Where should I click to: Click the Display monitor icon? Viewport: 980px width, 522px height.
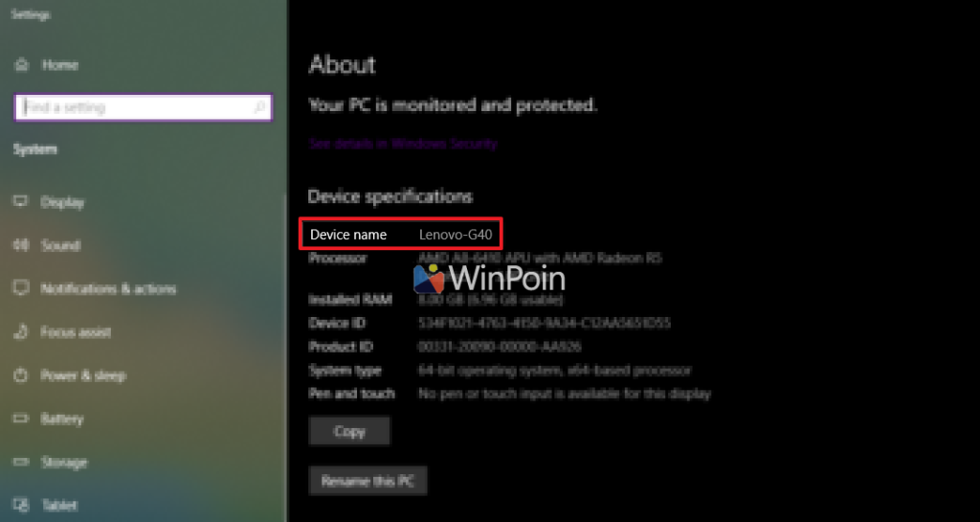click(x=21, y=202)
